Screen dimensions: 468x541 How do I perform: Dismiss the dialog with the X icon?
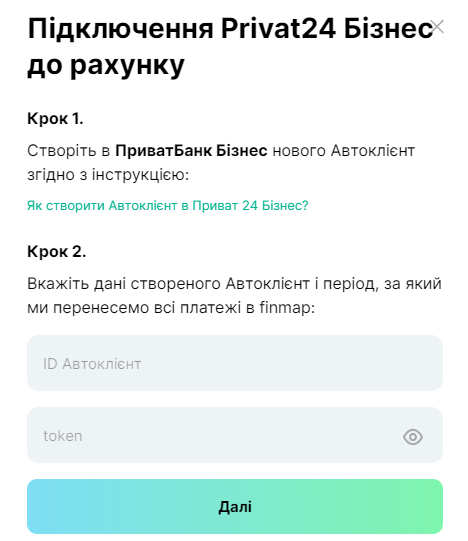438,27
